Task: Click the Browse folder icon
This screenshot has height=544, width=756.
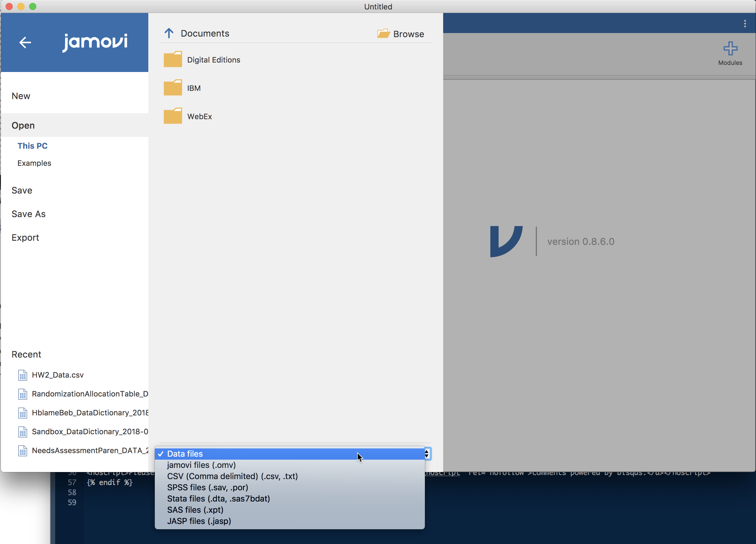Action: click(382, 33)
